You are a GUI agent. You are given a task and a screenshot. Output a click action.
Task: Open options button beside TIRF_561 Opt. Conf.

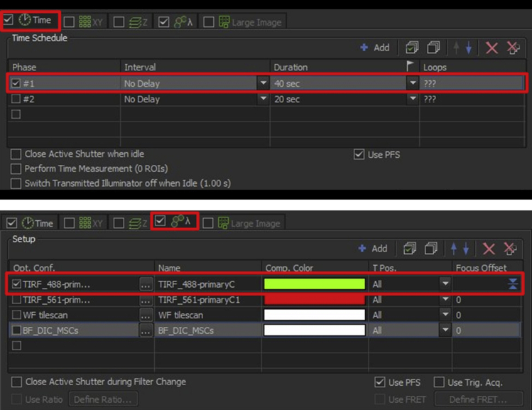click(x=146, y=300)
